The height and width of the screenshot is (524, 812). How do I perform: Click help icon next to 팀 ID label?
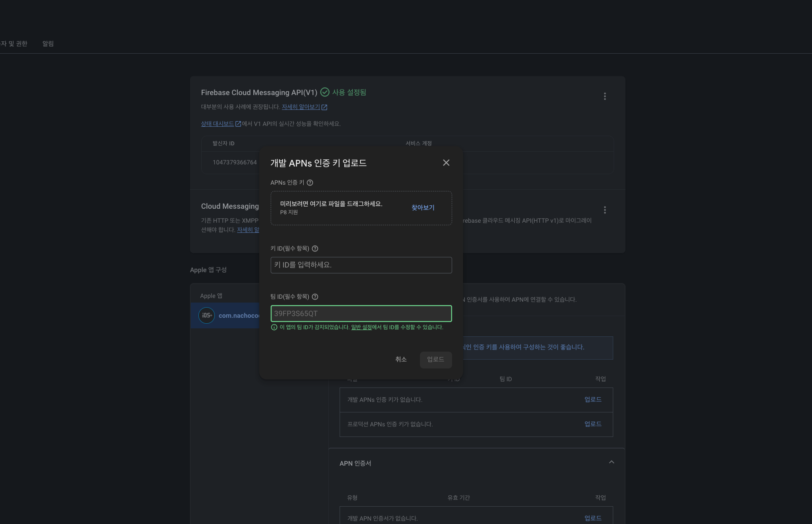pyautogui.click(x=315, y=297)
